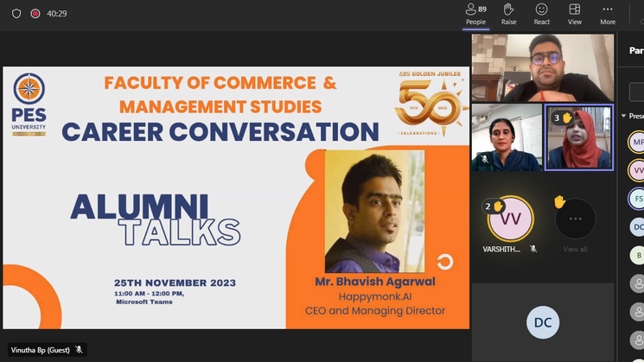The width and height of the screenshot is (644, 362).
Task: Click the muted mic icon beside Vinutha Bp
Action: [x=79, y=350]
